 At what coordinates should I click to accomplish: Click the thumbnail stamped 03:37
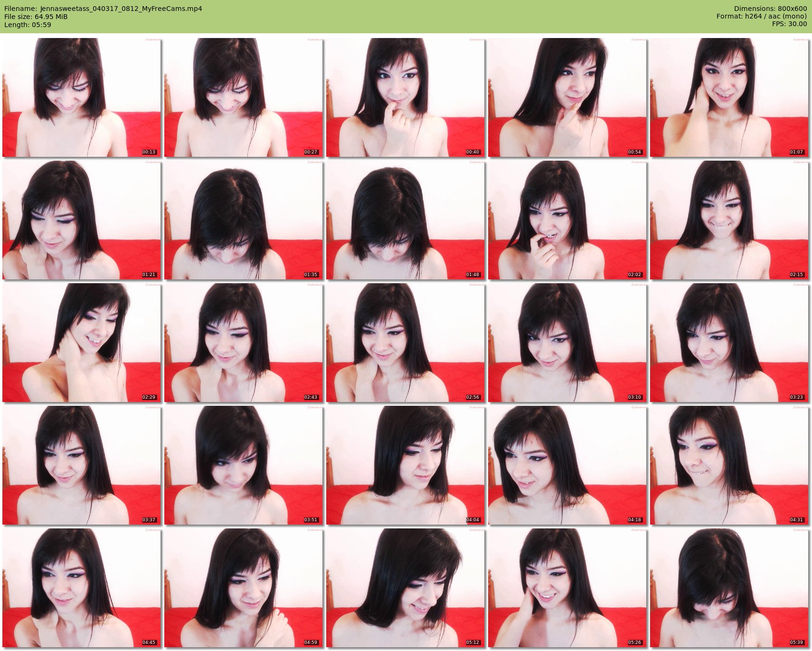pos(82,465)
